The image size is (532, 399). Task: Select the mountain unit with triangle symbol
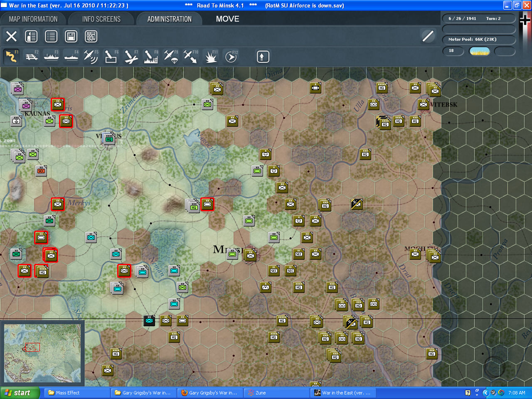click(x=266, y=287)
